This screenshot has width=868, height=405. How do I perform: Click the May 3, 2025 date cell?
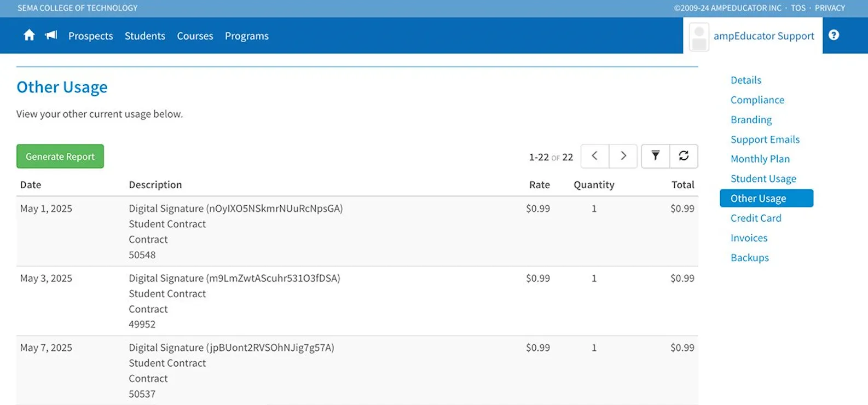click(46, 278)
